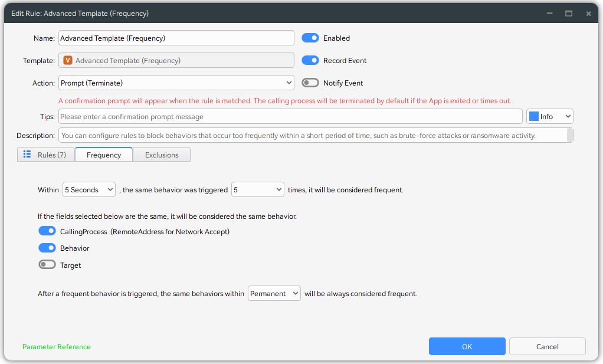Enable the Target field toggle
This screenshot has width=603, height=364.
point(47,265)
